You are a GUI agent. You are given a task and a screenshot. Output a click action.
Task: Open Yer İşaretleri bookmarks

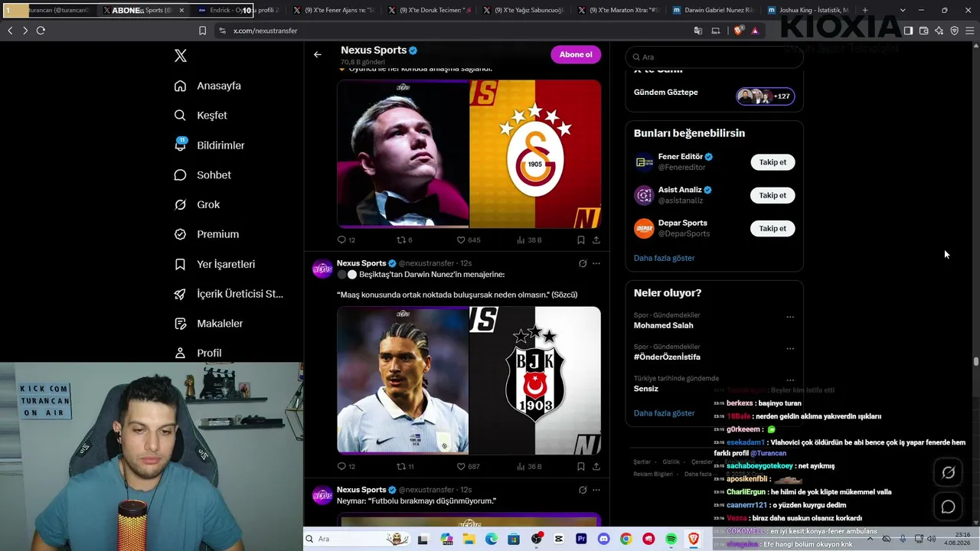214,264
